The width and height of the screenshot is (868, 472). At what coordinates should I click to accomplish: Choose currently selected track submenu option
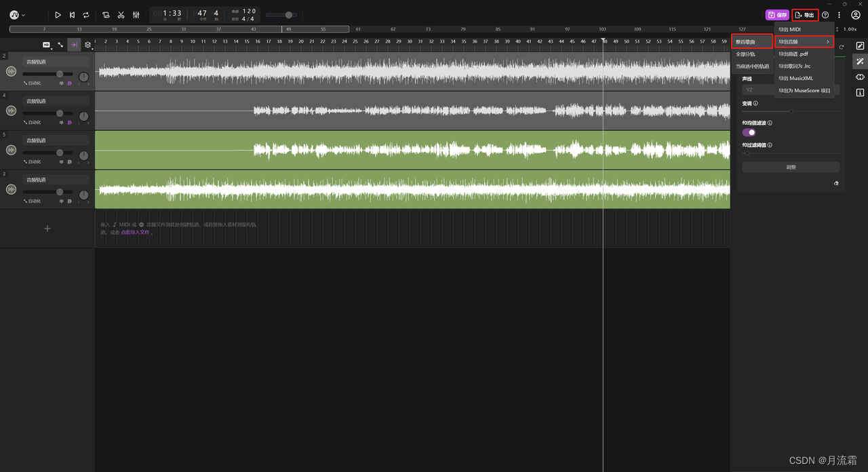[753, 66]
